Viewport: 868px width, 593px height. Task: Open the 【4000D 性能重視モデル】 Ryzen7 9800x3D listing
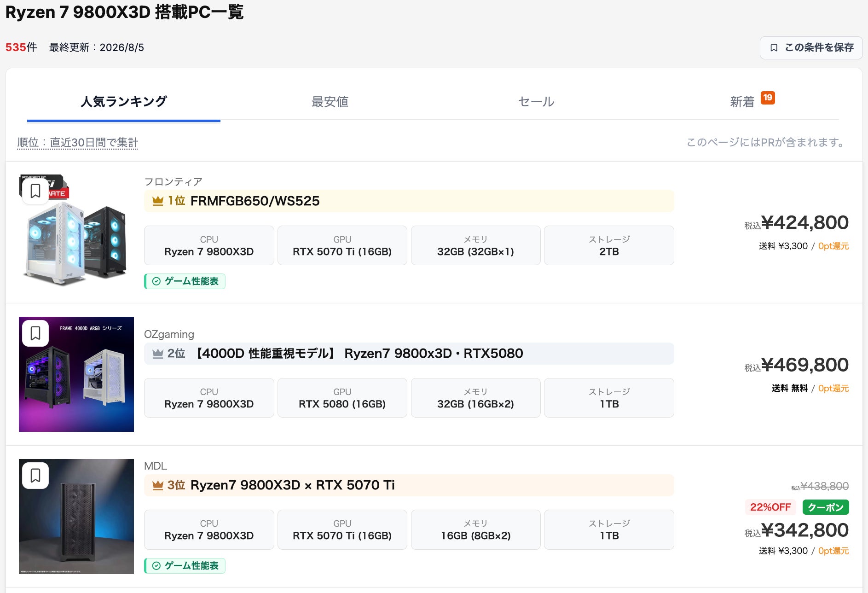(358, 353)
